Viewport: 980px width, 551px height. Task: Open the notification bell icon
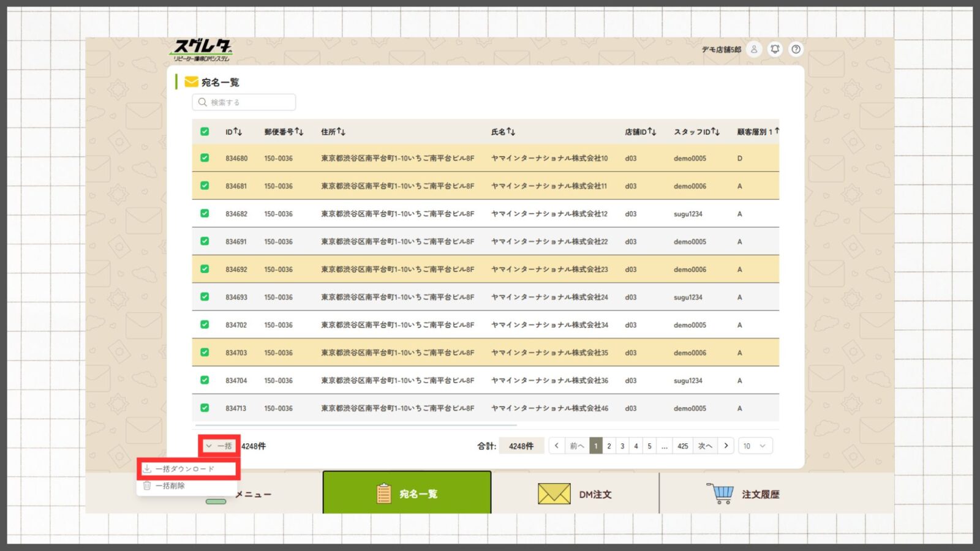pyautogui.click(x=775, y=49)
